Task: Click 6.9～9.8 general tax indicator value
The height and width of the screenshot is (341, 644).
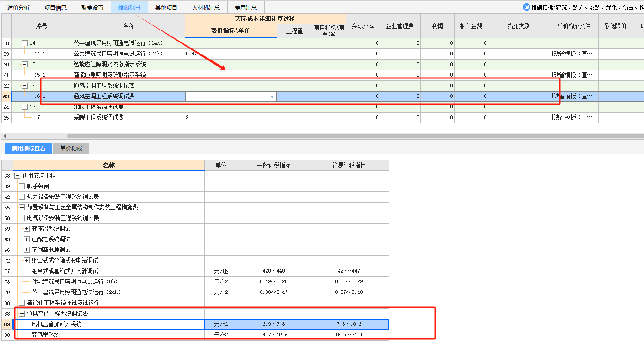Action: (x=274, y=324)
